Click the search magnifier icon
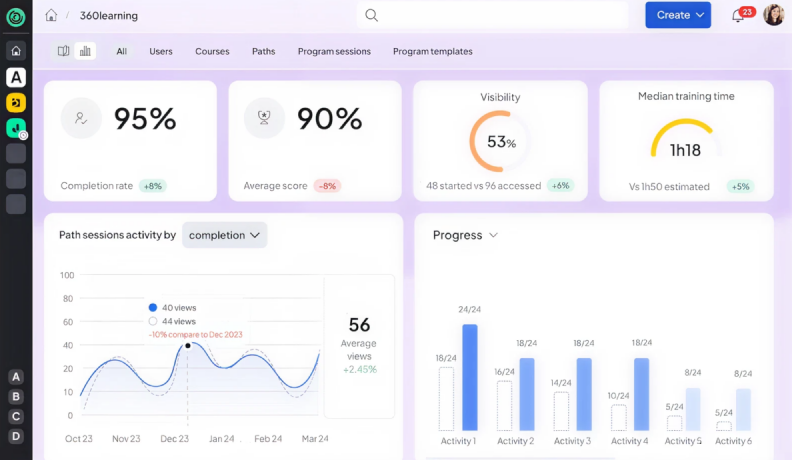Image resolution: width=792 pixels, height=460 pixels. (371, 15)
